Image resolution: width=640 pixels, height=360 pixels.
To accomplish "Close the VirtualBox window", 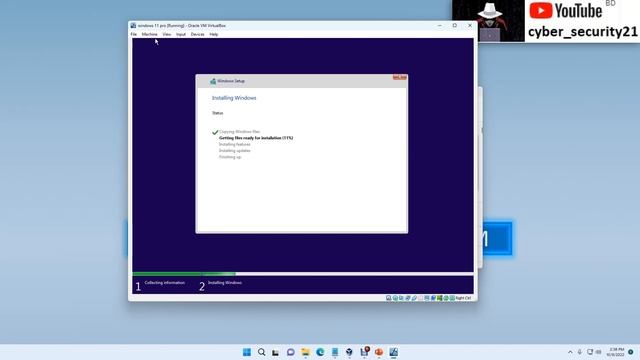I will click(x=470, y=25).
